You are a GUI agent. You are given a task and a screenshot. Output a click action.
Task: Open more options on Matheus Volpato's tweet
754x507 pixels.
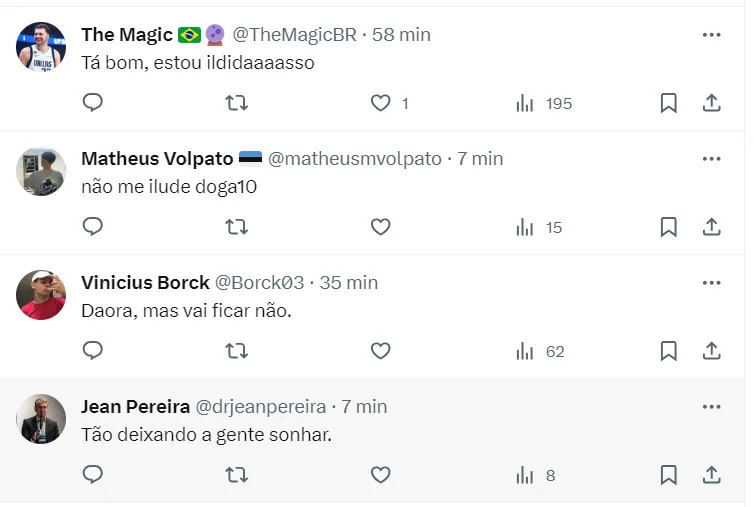point(712,159)
